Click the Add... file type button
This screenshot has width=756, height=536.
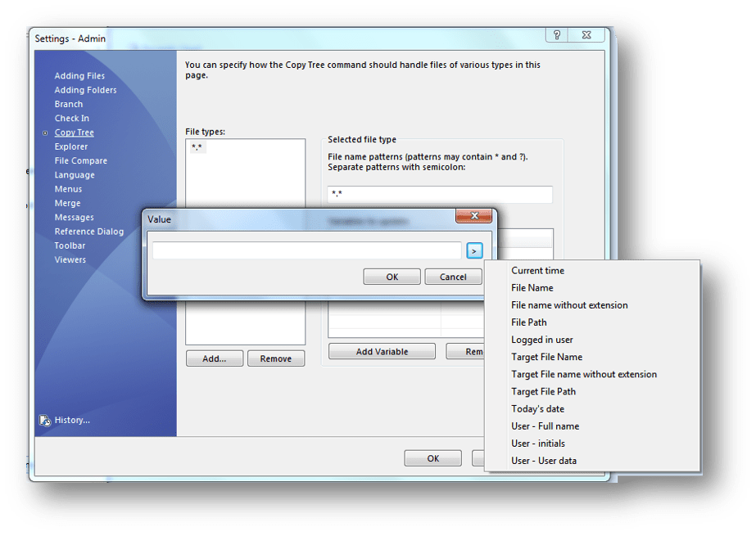(x=215, y=358)
